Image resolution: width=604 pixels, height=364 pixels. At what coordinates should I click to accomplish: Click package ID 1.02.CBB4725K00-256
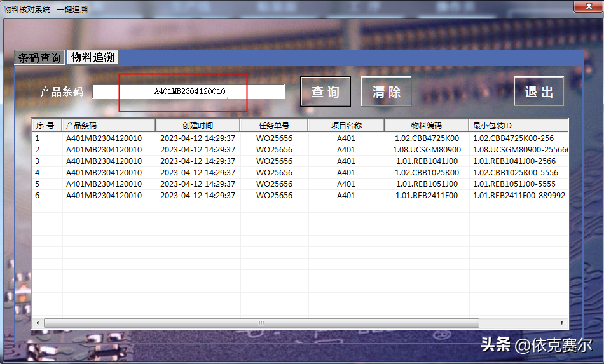point(514,138)
